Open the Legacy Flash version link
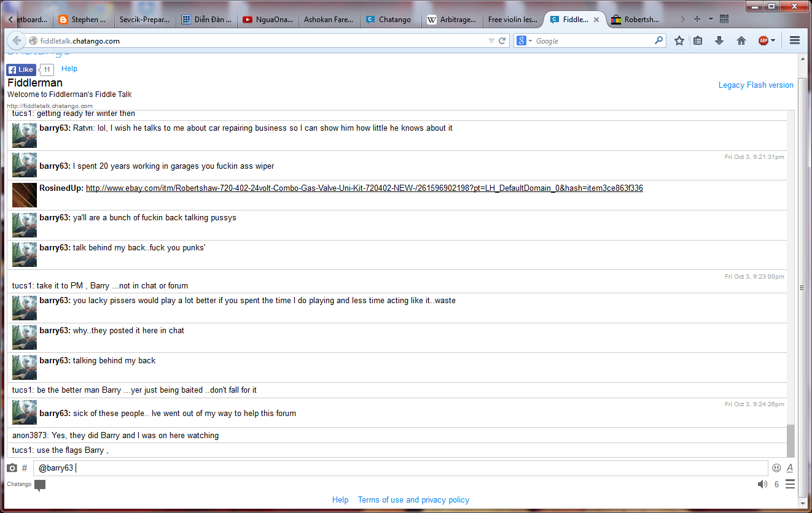Viewport: 812px width, 513px height. pos(756,85)
